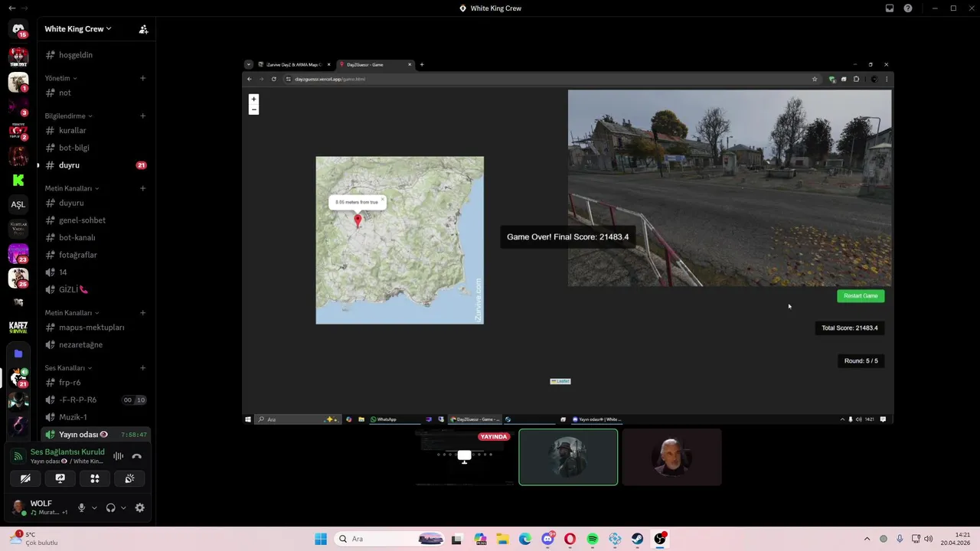Expand the White King Crew server menu
980x551 pixels.
pos(78,29)
